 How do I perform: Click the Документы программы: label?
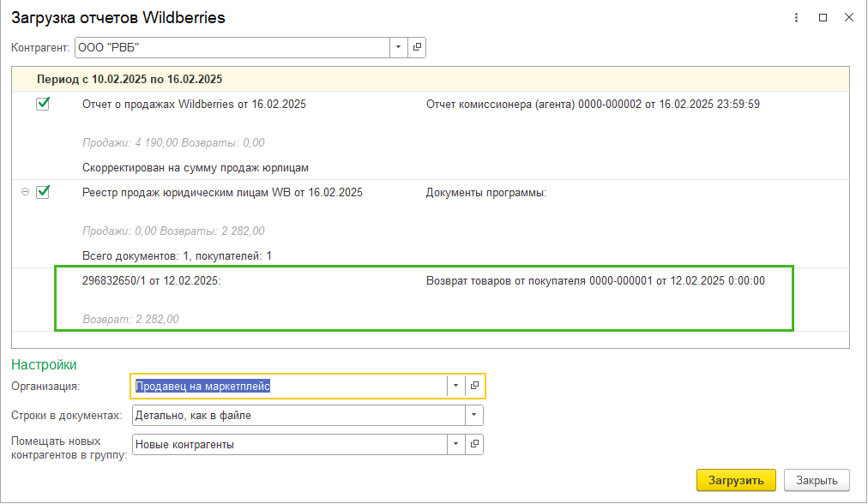(x=486, y=193)
